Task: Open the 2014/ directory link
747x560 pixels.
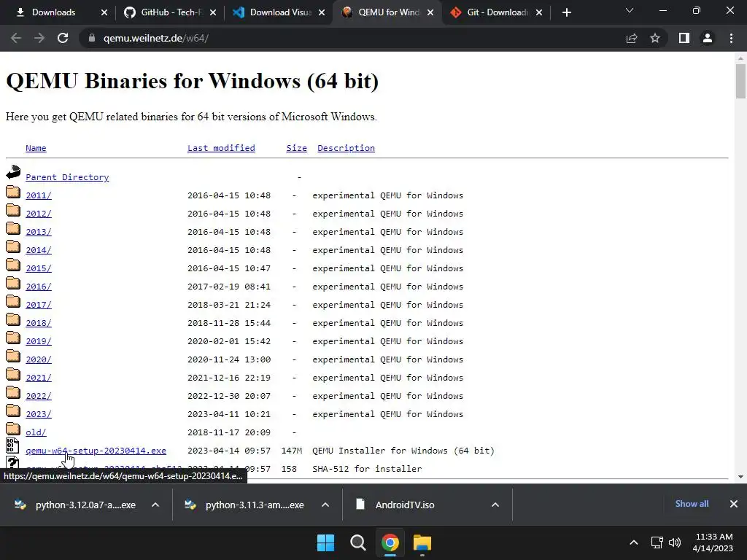Action: [x=39, y=250]
